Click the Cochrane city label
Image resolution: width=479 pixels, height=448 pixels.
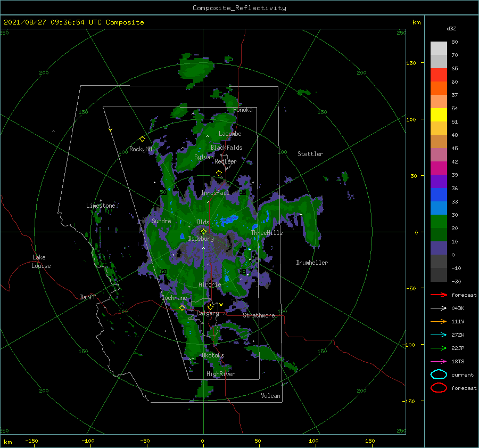[x=174, y=298]
